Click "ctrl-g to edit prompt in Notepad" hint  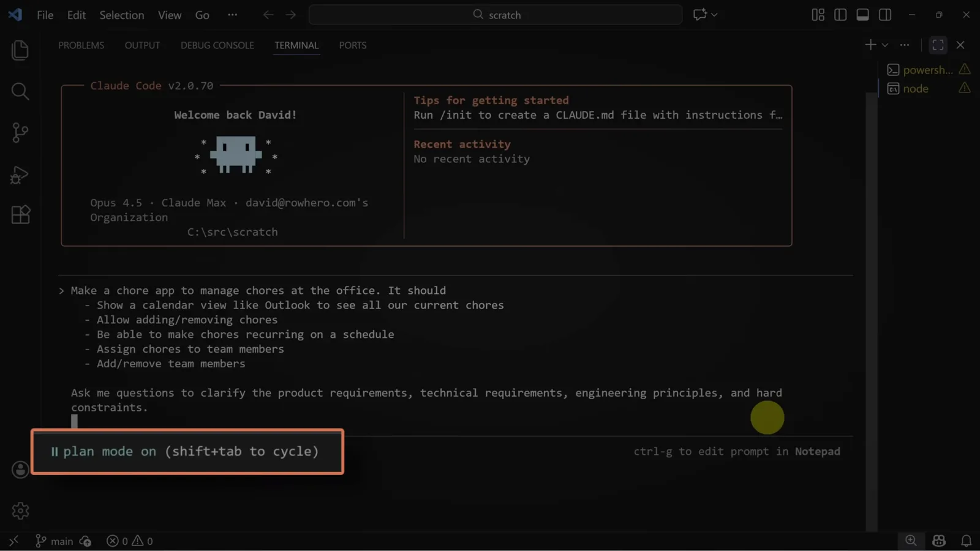pos(737,451)
